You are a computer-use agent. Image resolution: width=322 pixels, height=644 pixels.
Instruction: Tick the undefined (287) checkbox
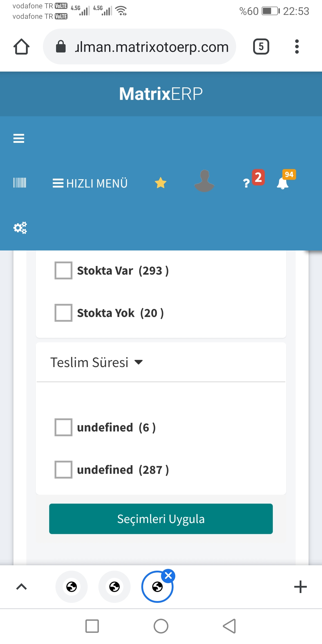click(x=64, y=470)
